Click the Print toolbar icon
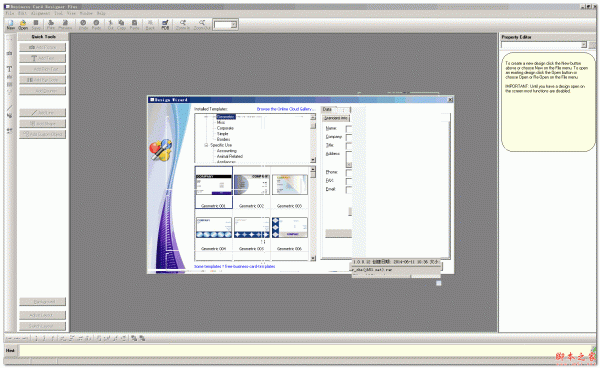The image size is (600, 368). click(x=51, y=25)
